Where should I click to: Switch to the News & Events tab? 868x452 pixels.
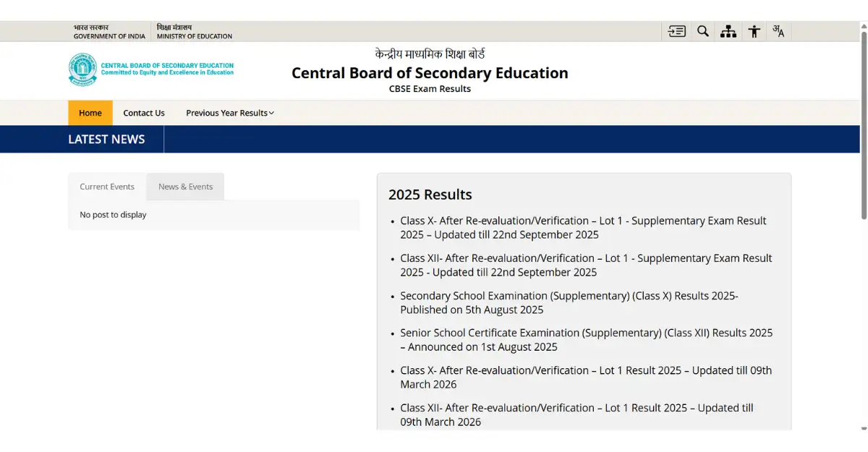click(x=185, y=187)
